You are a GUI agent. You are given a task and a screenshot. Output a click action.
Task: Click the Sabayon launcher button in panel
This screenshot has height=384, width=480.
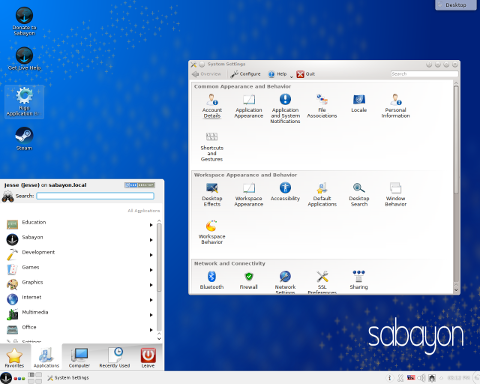tap(6, 378)
